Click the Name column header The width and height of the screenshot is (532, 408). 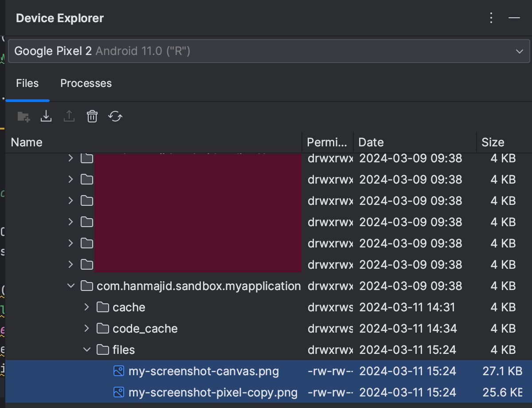coord(154,142)
